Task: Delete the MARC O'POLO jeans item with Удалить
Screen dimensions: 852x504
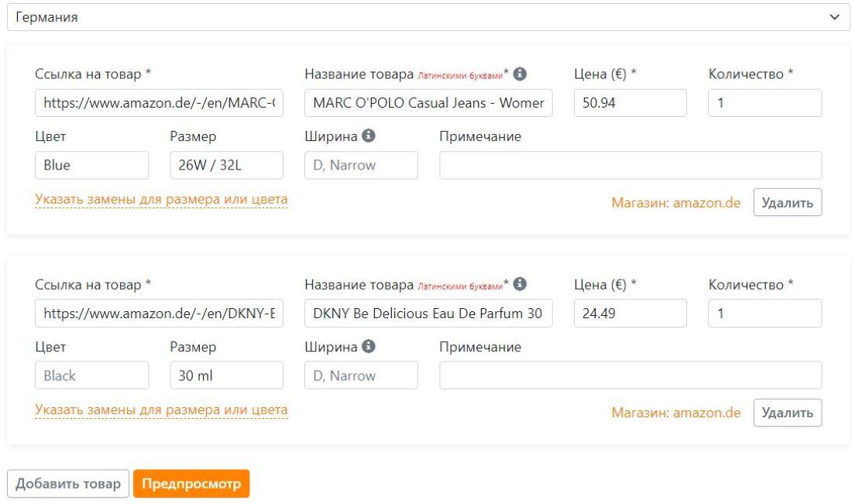Action: click(x=787, y=203)
